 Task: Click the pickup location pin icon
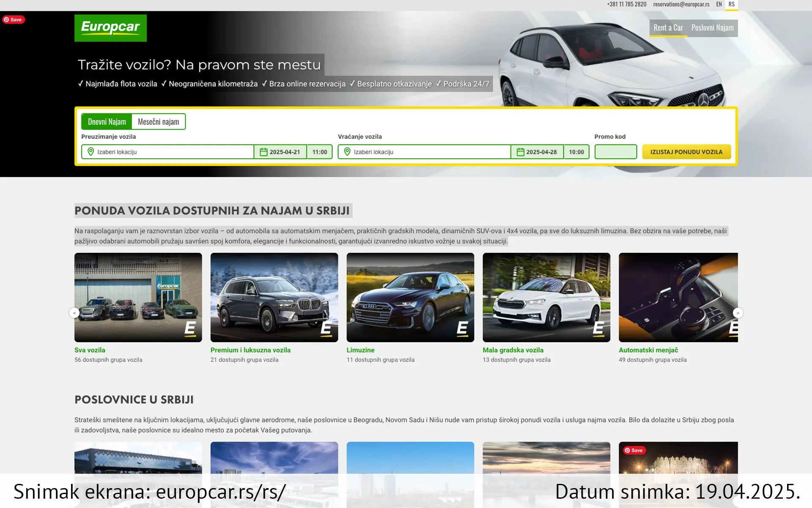click(91, 152)
